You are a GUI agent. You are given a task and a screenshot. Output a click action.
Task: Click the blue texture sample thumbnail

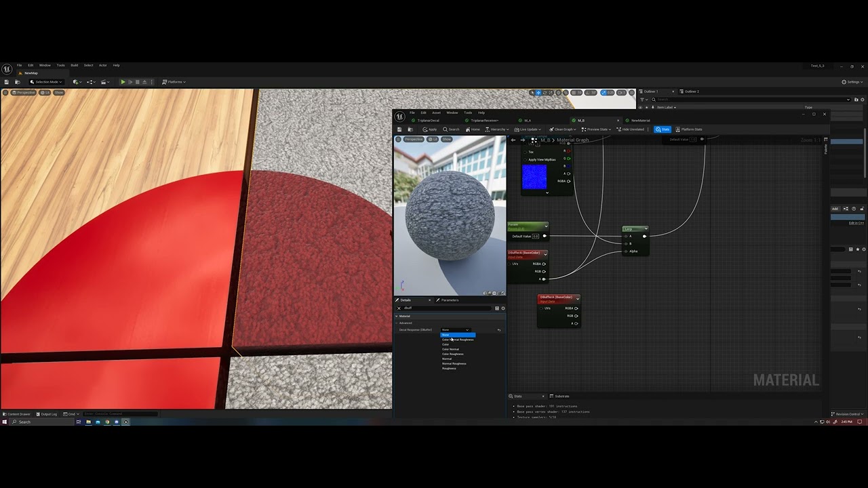[534, 178]
